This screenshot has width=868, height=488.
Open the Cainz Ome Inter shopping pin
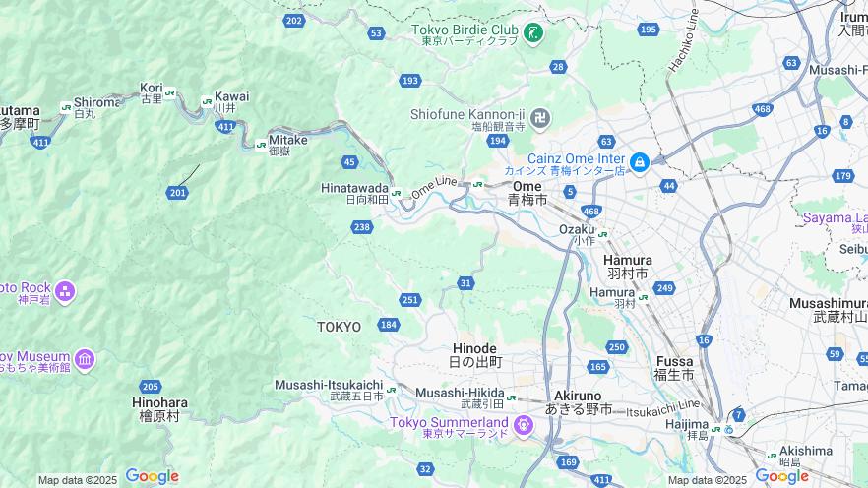coord(640,162)
